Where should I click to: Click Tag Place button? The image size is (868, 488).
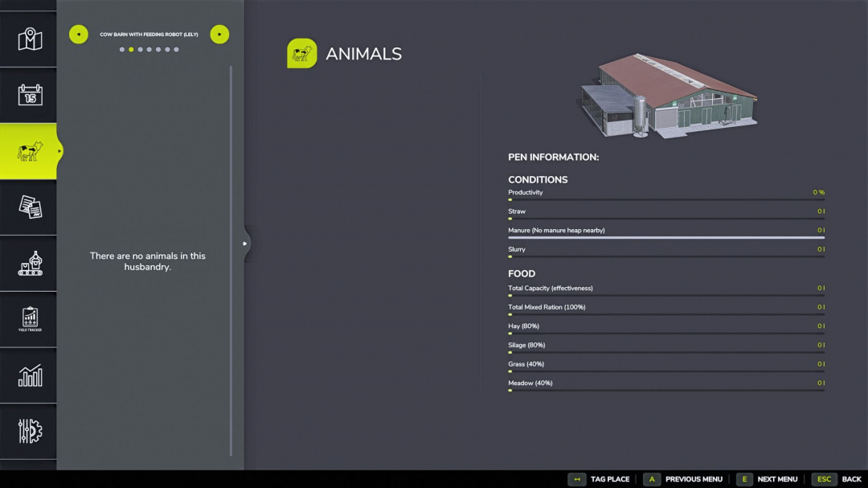[599, 479]
